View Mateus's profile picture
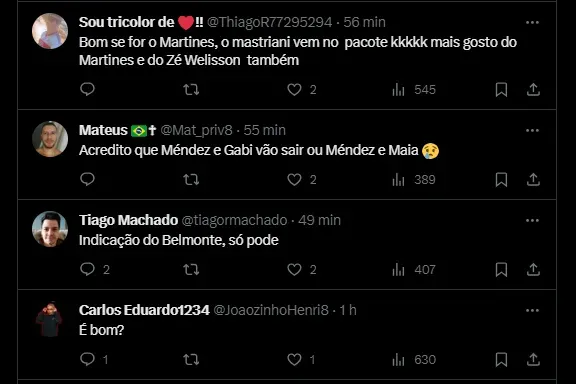The height and width of the screenshot is (384, 576). click(50, 139)
